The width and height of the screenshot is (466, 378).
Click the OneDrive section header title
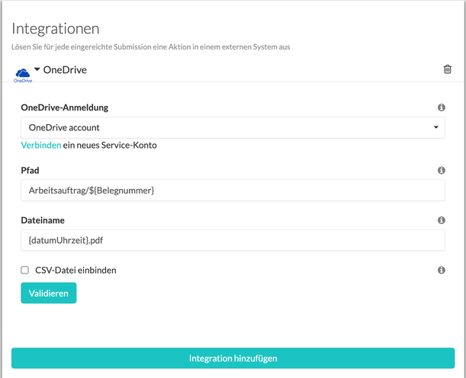pyautogui.click(x=65, y=70)
